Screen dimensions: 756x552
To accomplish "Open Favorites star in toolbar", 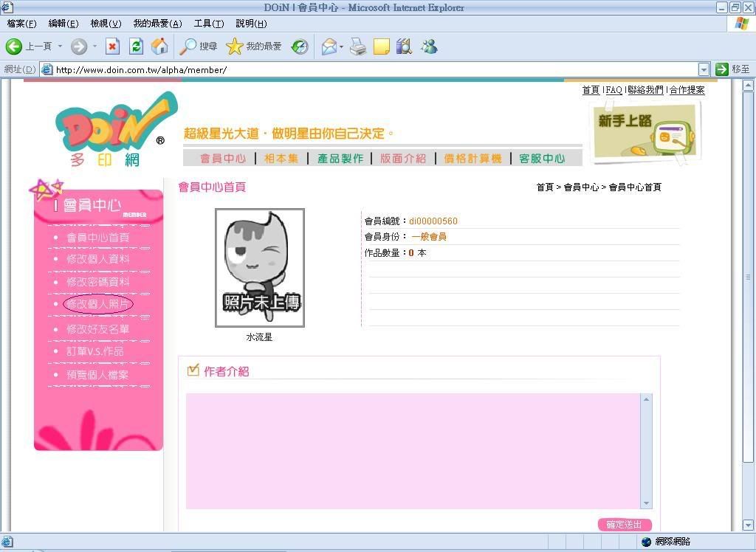I will (x=234, y=46).
